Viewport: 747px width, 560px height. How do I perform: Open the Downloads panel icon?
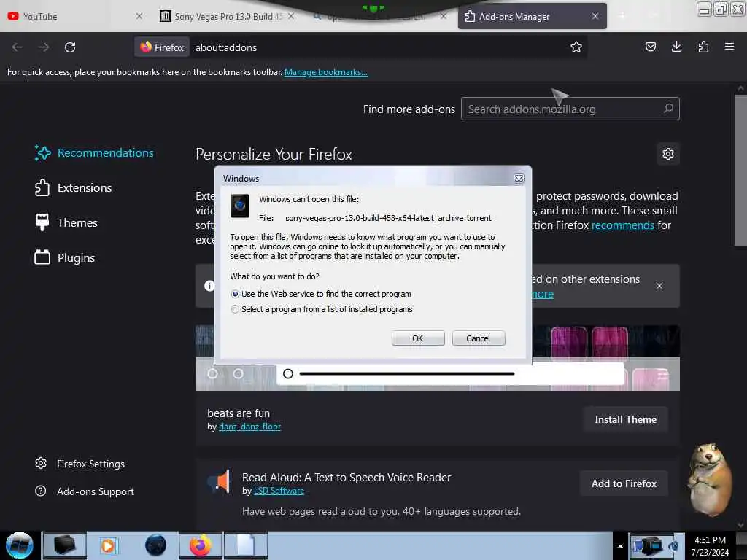(676, 47)
